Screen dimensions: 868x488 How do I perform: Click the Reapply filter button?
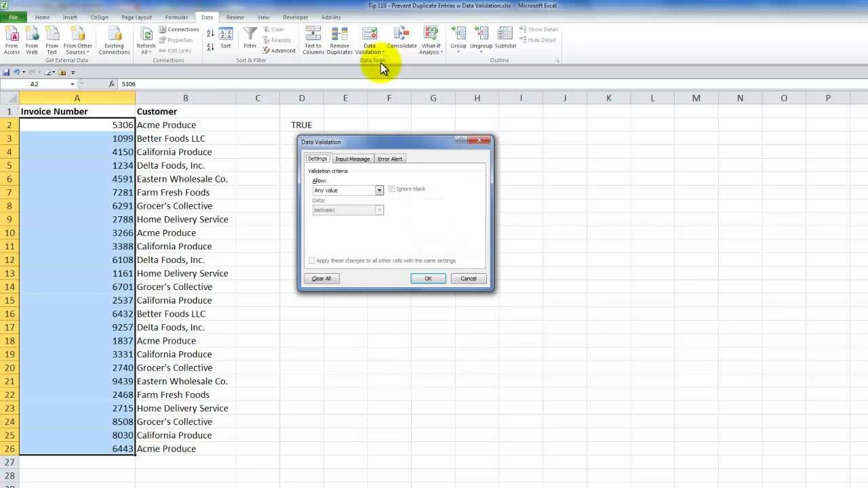[x=277, y=40]
